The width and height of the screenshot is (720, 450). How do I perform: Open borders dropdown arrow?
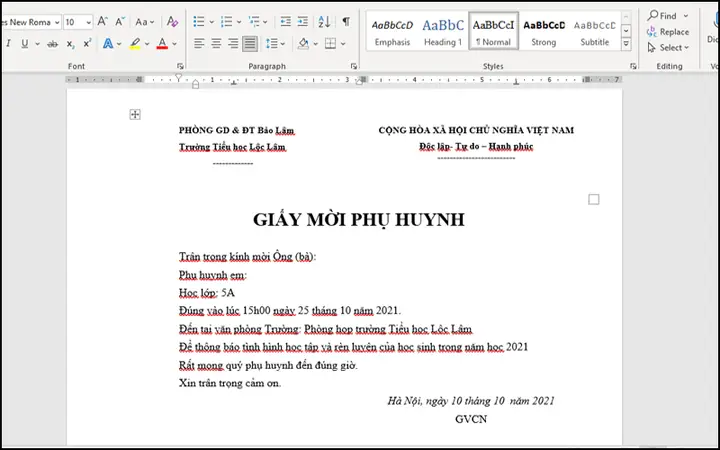click(343, 44)
